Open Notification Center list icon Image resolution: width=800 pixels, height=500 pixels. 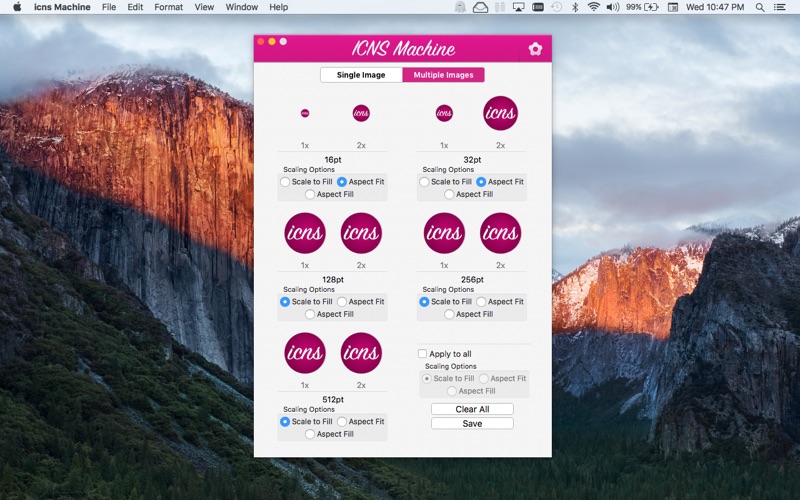[x=780, y=7]
